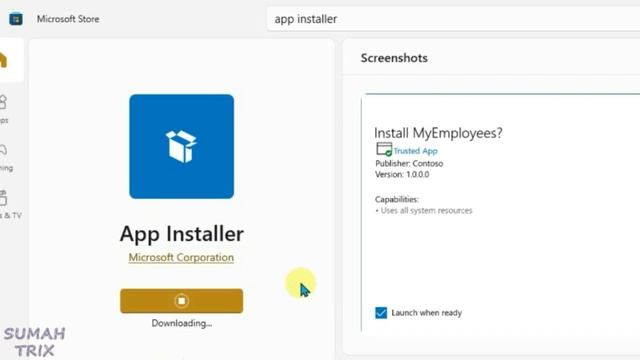The height and width of the screenshot is (360, 640).
Task: Click the 'Microsoft Store' window title
Action: pyautogui.click(x=68, y=19)
